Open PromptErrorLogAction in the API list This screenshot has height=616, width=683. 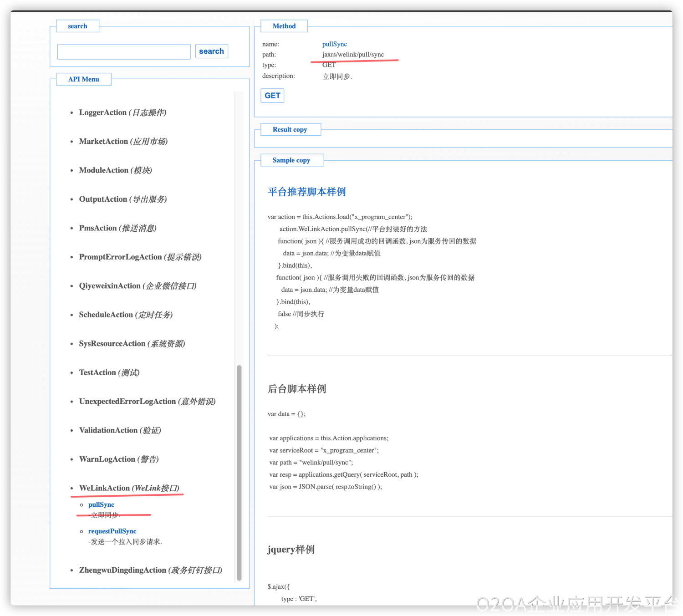(140, 257)
